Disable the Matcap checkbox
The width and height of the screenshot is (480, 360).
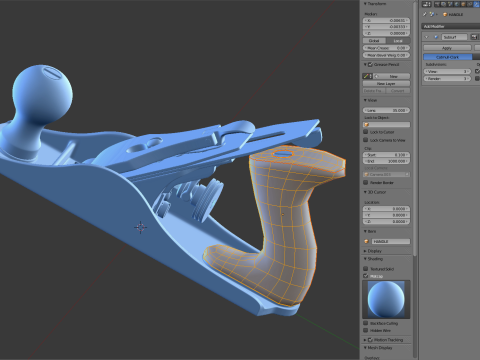click(x=366, y=276)
